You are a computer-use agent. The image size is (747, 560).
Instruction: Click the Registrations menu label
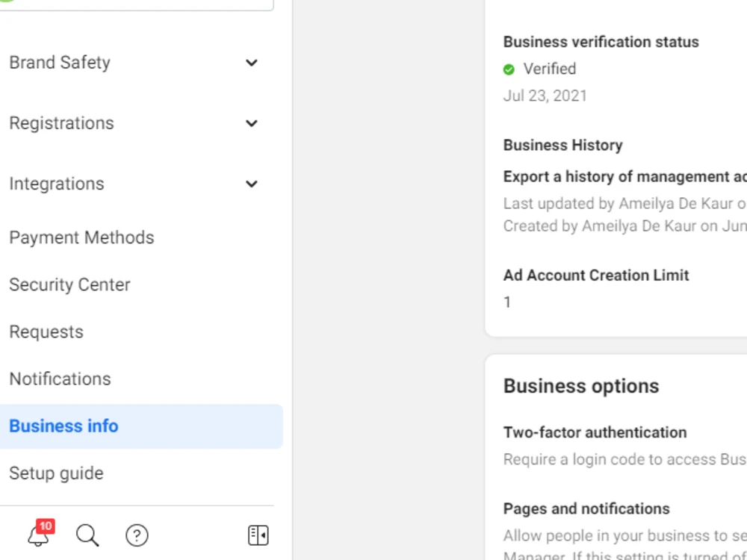point(61,123)
